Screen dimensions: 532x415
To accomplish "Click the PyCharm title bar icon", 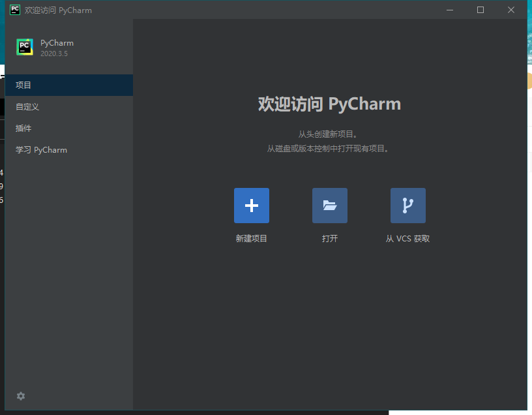I will coord(15,10).
